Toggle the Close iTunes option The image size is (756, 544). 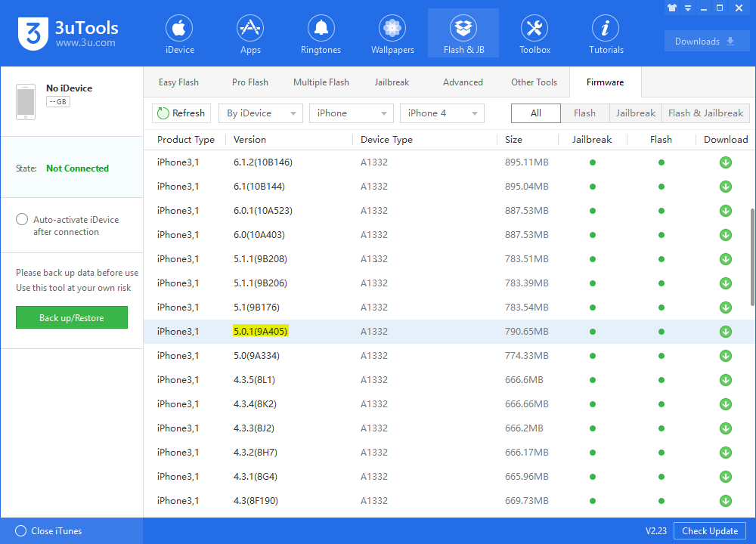pyautogui.click(x=20, y=530)
